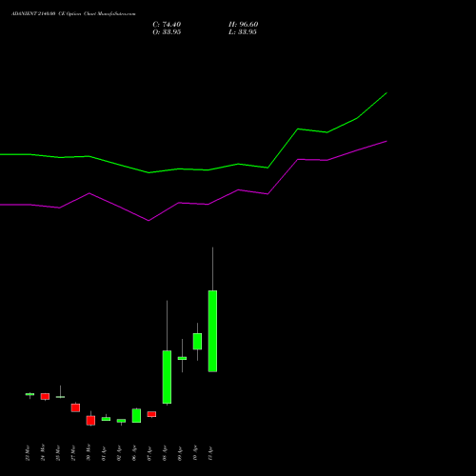Click the thin doji candle above 25 Mar
476x476 pixels.
(x=60, y=397)
